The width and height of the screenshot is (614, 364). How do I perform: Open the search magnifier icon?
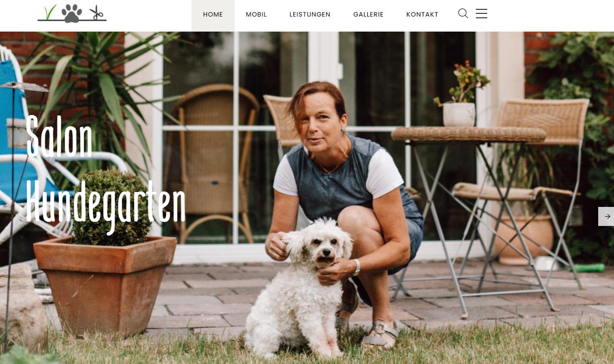click(x=463, y=14)
